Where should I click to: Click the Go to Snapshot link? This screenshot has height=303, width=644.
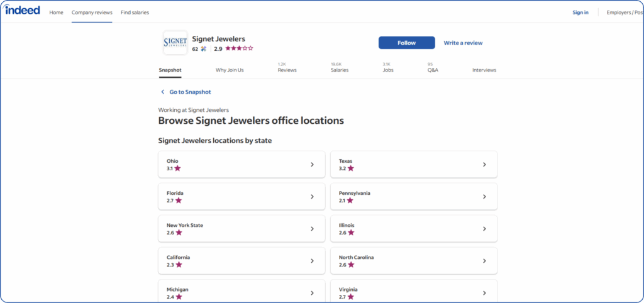tap(190, 92)
